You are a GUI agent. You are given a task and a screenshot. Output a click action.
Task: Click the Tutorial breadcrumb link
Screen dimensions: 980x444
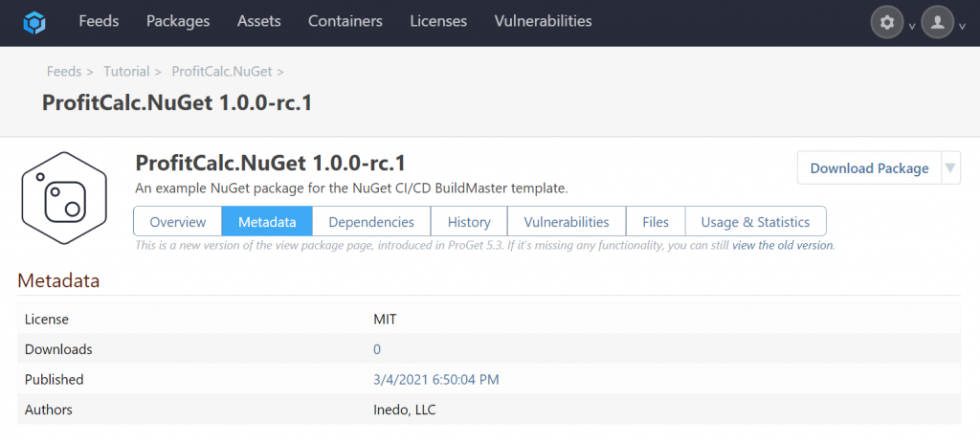[x=126, y=71]
